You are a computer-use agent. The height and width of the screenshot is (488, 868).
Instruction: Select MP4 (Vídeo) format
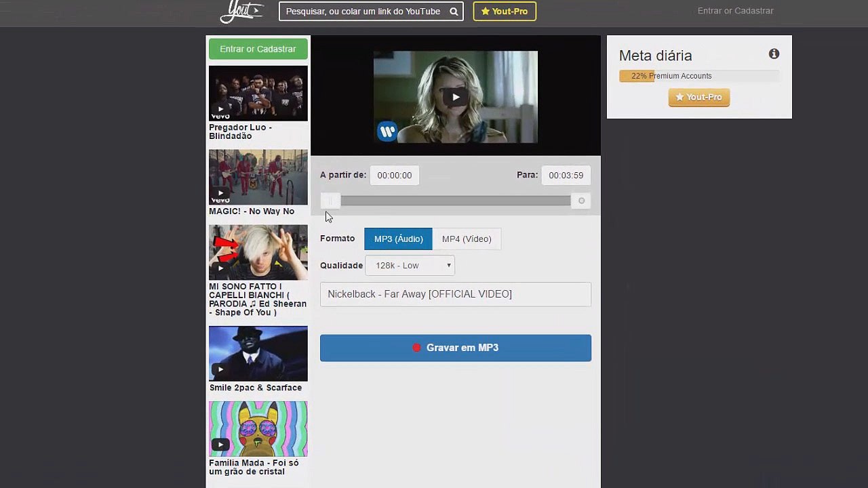pos(467,239)
